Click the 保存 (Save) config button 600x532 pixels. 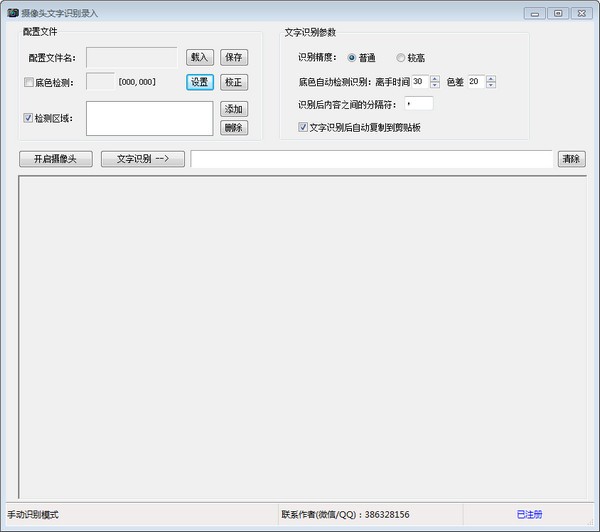pos(234,57)
